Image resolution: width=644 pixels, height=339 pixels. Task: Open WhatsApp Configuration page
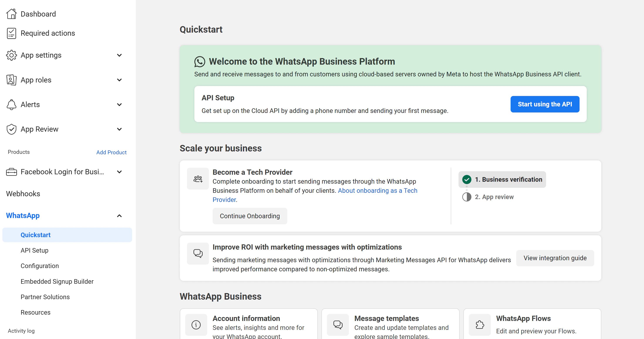[40, 266]
